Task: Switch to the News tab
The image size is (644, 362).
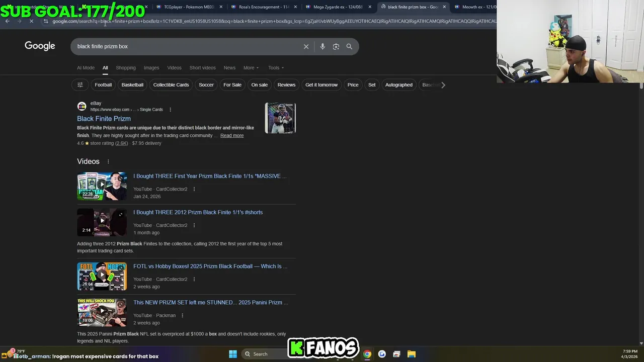Action: (x=229, y=68)
